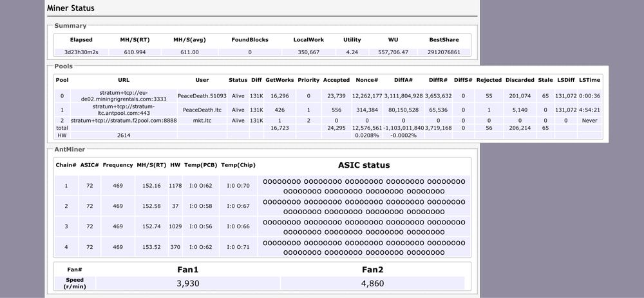644x298 pixels.
Task: Select the LSTime value Never
Action: tap(589, 121)
